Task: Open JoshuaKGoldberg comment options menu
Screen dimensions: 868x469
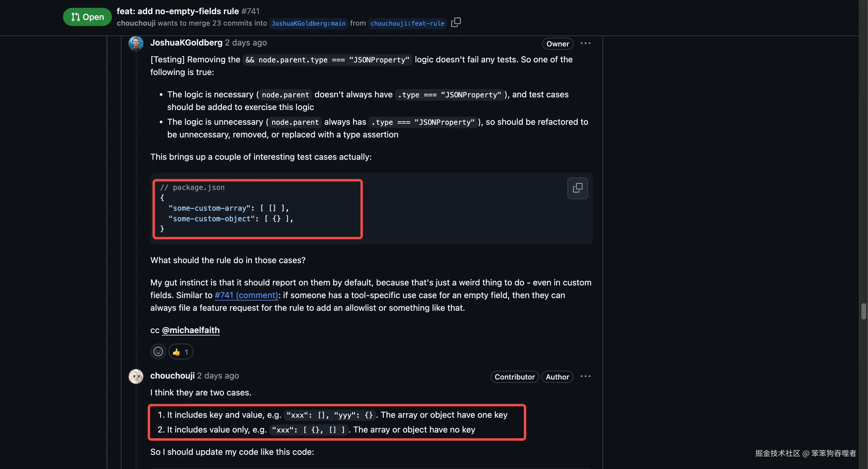Action: click(585, 43)
